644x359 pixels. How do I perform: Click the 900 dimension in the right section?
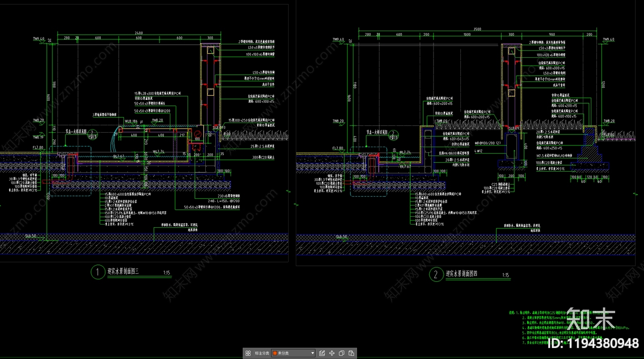coord(552,35)
